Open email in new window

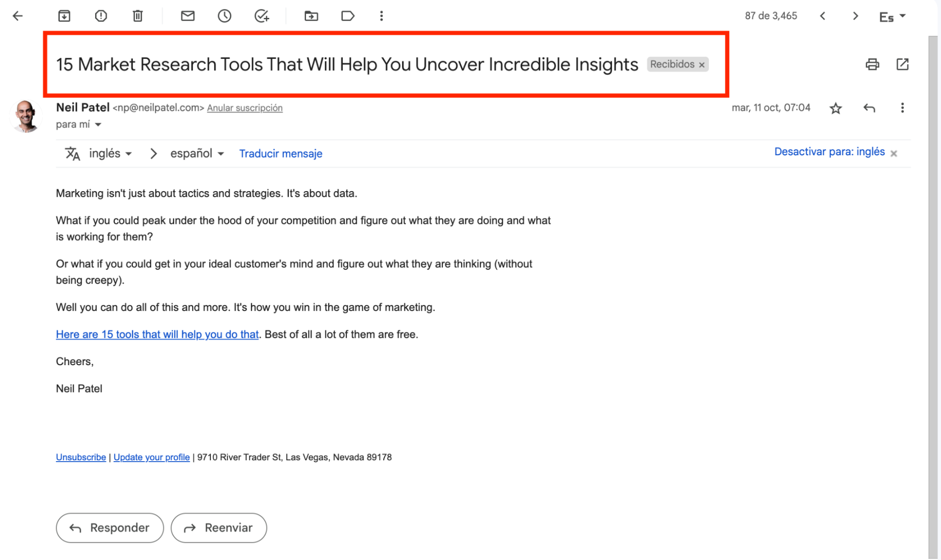coord(902,64)
